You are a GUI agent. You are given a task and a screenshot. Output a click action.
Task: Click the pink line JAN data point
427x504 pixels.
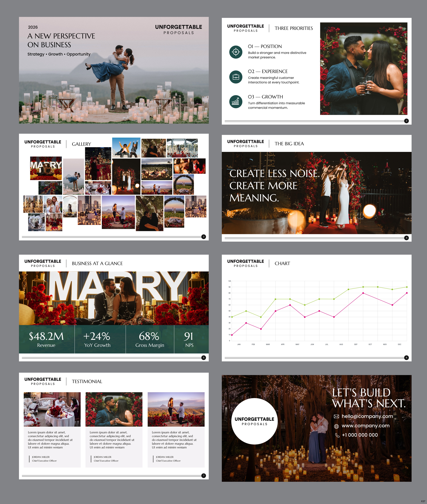(232, 335)
